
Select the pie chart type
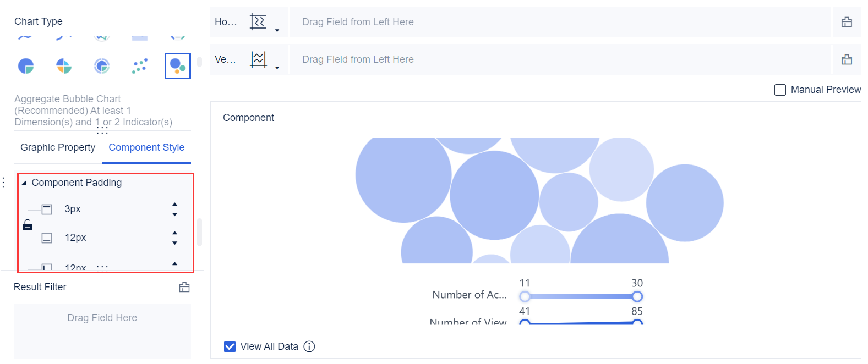(x=25, y=65)
